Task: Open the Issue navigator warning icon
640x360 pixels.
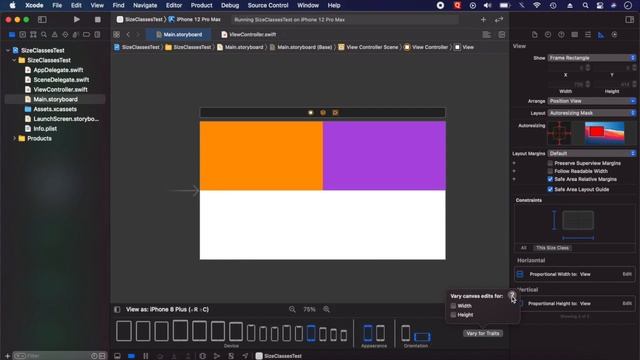Action: 54,35
